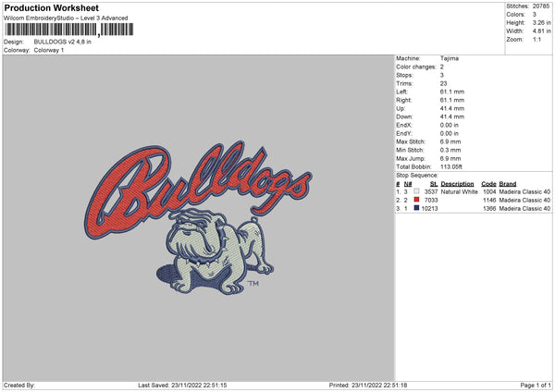Click thread code 1146

[489, 201]
